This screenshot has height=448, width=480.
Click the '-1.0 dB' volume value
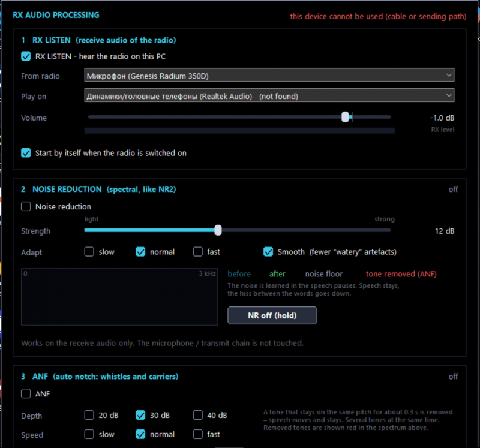442,118
